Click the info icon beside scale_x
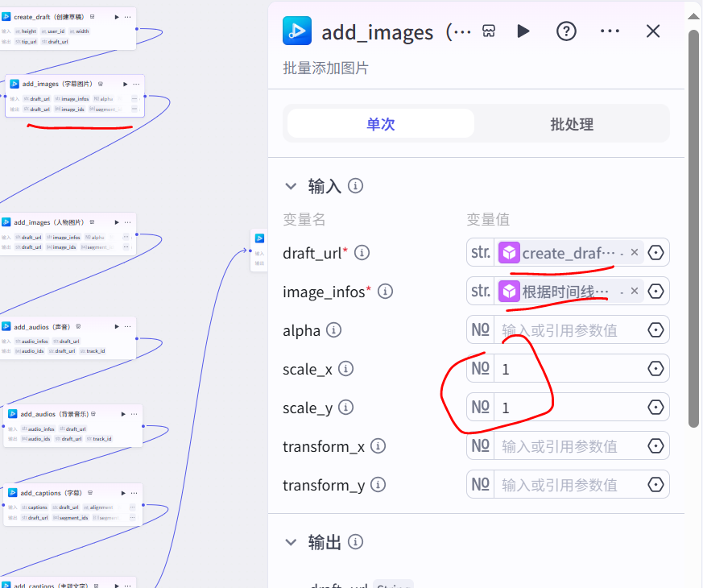The width and height of the screenshot is (703, 588). 345,369
